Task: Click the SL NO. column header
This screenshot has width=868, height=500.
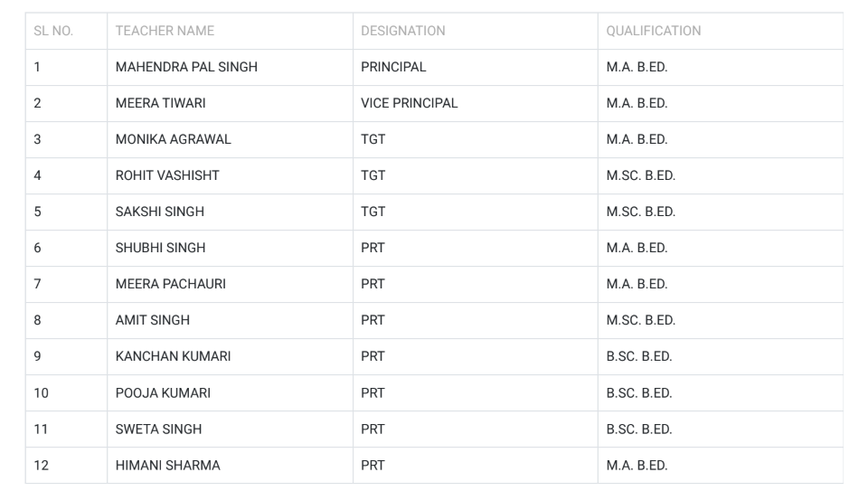Action: pyautogui.click(x=53, y=31)
